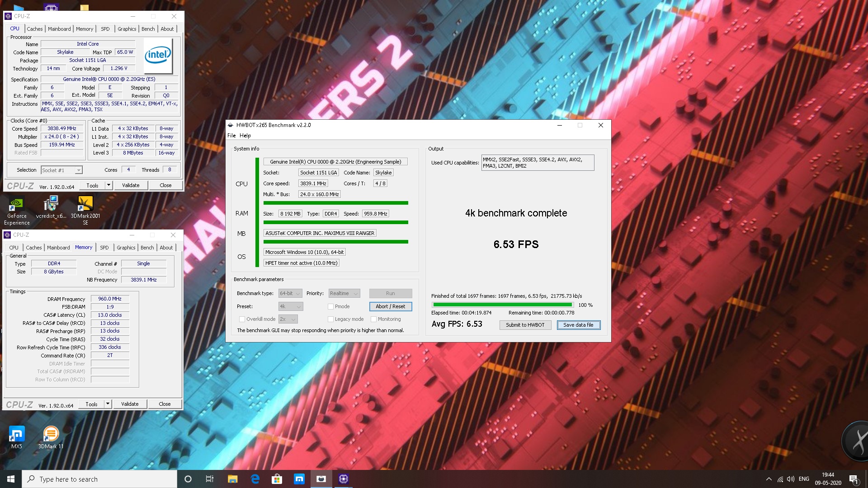Open the MX5 desktop icon
The height and width of the screenshot is (488, 868).
17,437
